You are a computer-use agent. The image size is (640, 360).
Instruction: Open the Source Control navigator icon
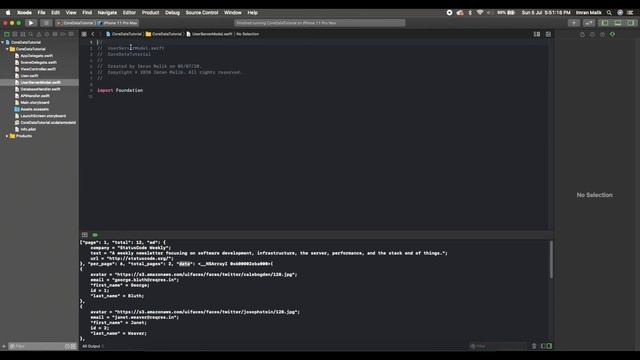(x=15, y=34)
